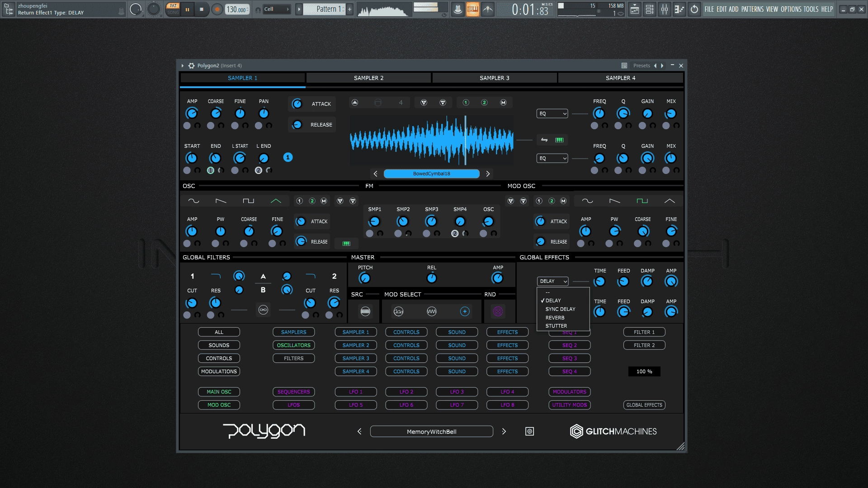Viewport: 868px width, 488px height.
Task: Click the sampler reverse arrows icon
Action: pos(544,140)
